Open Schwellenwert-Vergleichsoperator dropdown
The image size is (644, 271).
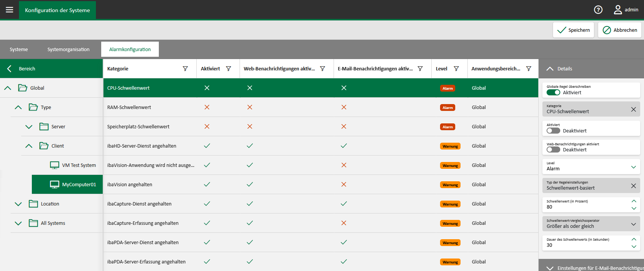pyautogui.click(x=633, y=224)
